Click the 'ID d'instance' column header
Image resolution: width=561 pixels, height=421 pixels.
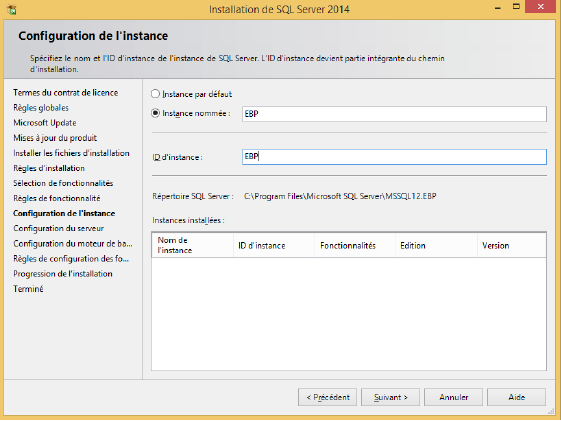point(274,245)
